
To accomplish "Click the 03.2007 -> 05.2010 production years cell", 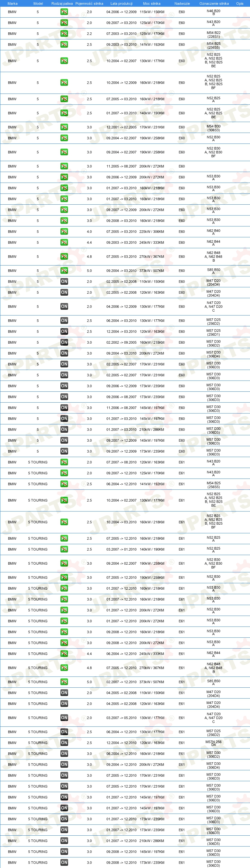I will coord(121,718).
